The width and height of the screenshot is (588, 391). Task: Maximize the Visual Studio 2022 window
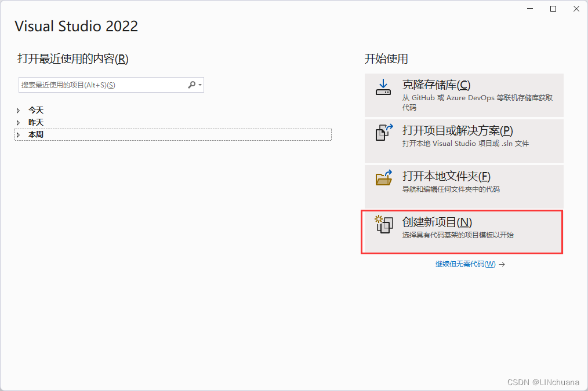(553, 9)
